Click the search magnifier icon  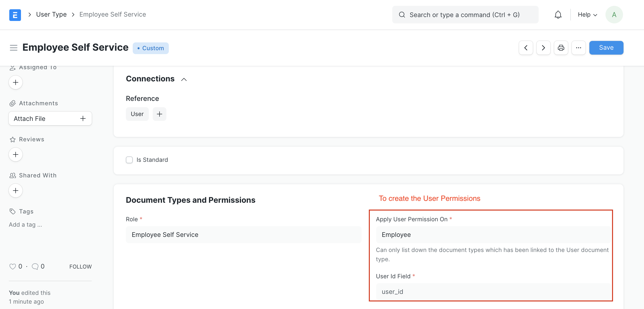(402, 14)
